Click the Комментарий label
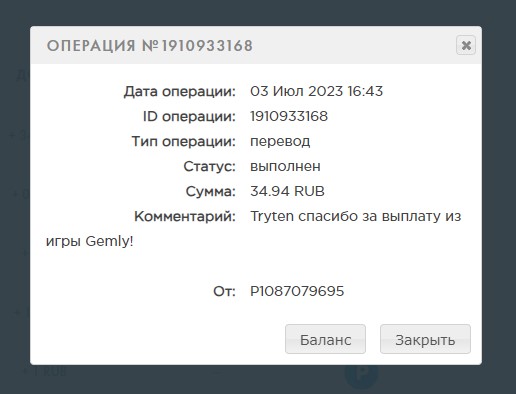Viewport: 516px width, 394px height. [185, 216]
